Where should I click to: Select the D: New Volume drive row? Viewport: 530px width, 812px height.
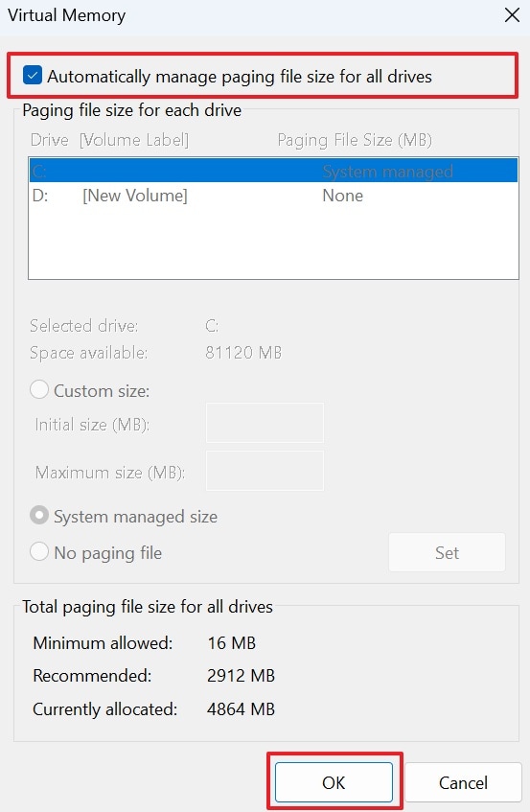pyautogui.click(x=273, y=196)
